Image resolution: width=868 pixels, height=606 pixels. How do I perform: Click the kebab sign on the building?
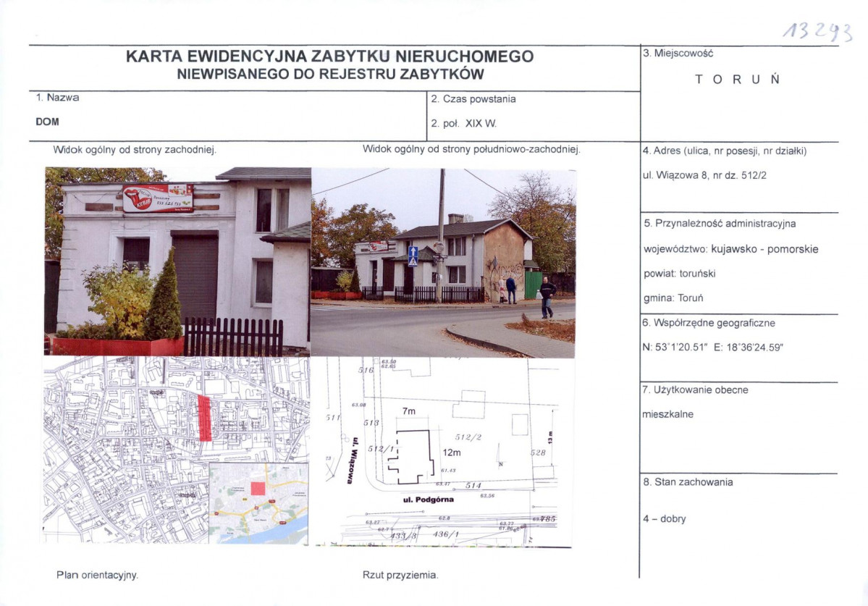click(x=157, y=198)
